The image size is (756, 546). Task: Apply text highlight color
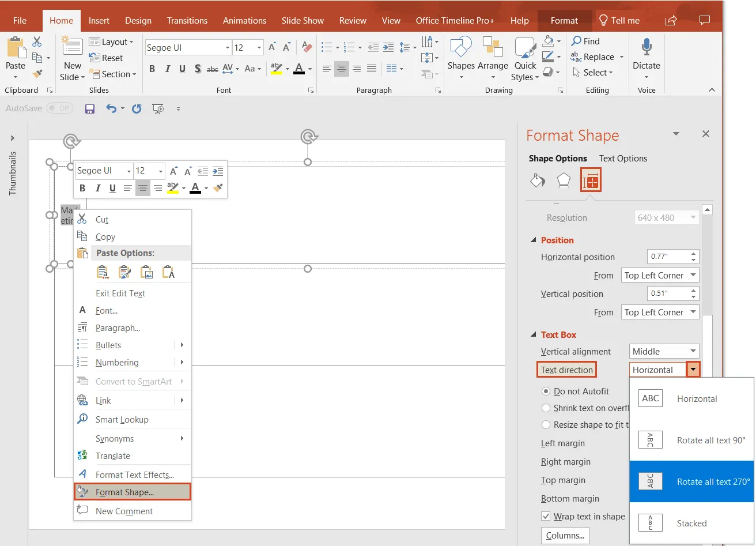277,69
